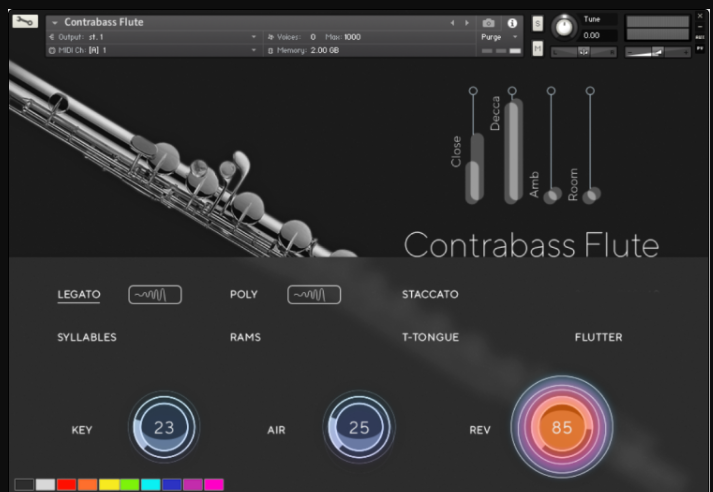Toggle the Close mic on/off circle
Screen dimensions: 713x492
[473, 91]
